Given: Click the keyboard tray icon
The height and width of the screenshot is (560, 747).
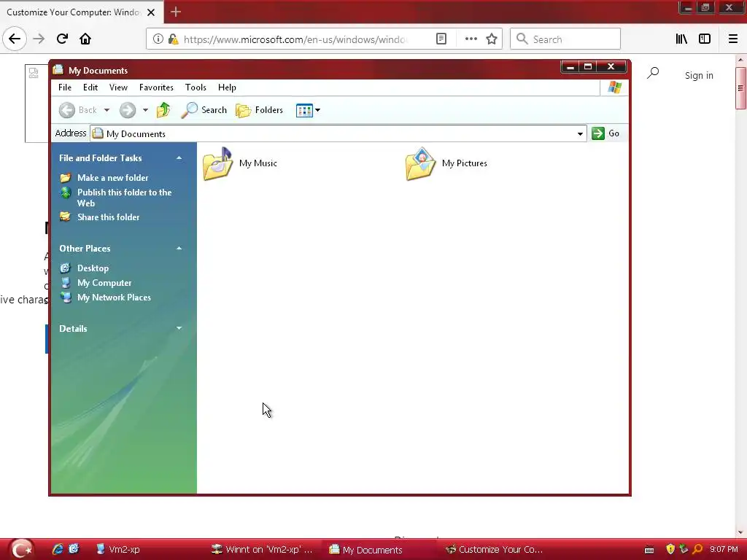Looking at the screenshot, I should [649, 550].
